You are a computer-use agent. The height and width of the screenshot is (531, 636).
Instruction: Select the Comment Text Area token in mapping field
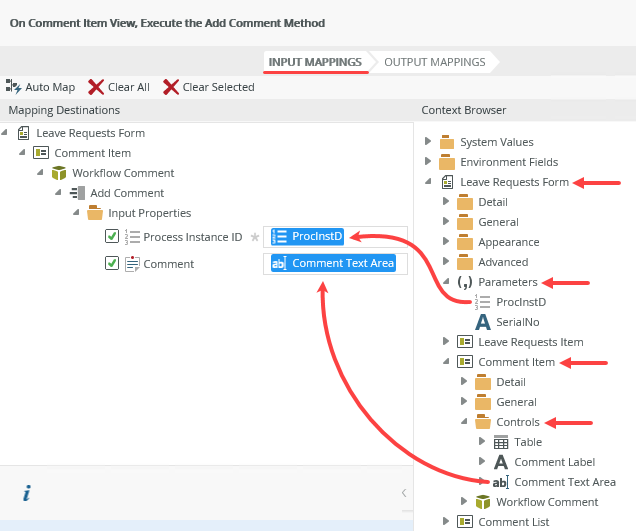click(333, 263)
